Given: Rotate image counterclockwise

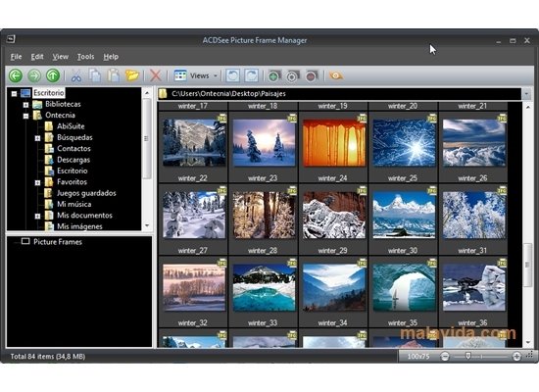Looking at the screenshot, I should point(233,75).
